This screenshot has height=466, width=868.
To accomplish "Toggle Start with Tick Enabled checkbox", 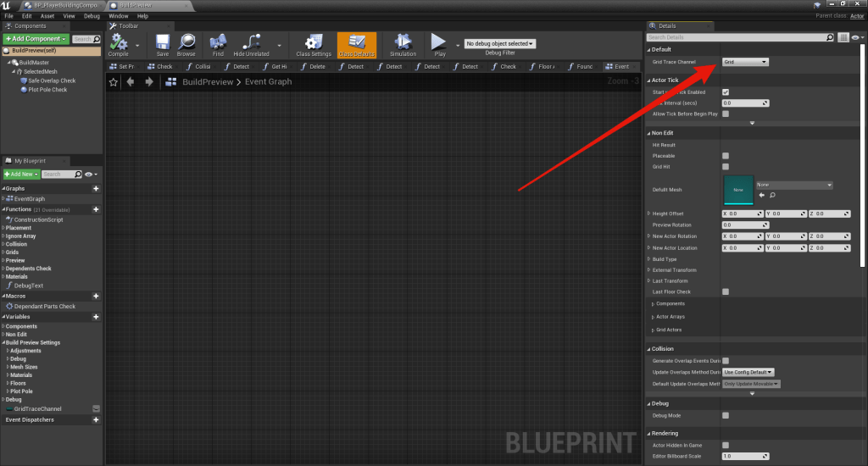I will 726,92.
